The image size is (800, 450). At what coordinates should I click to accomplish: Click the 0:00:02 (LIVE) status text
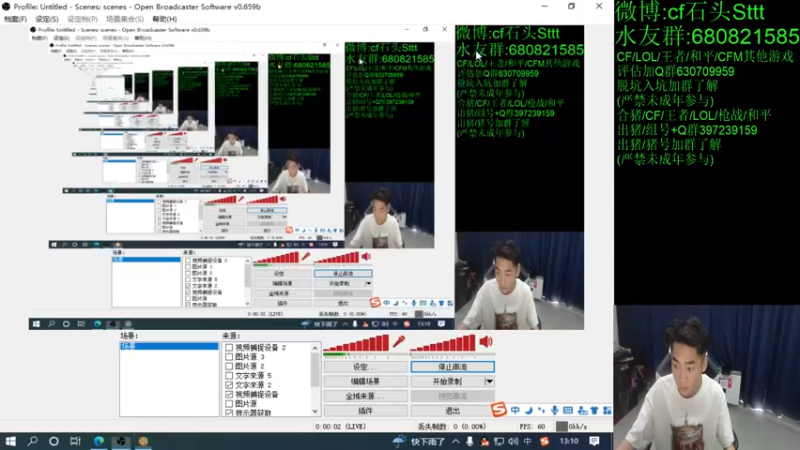click(340, 427)
